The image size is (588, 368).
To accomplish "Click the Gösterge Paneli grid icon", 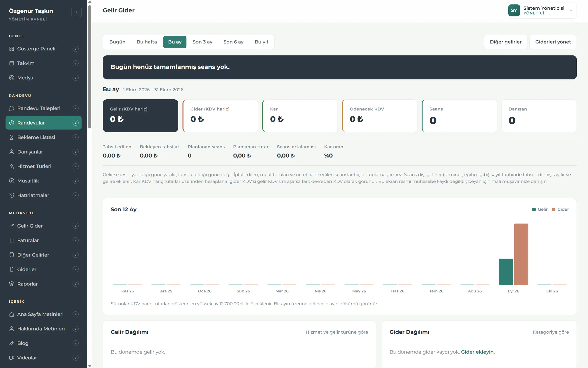I will pos(12,49).
